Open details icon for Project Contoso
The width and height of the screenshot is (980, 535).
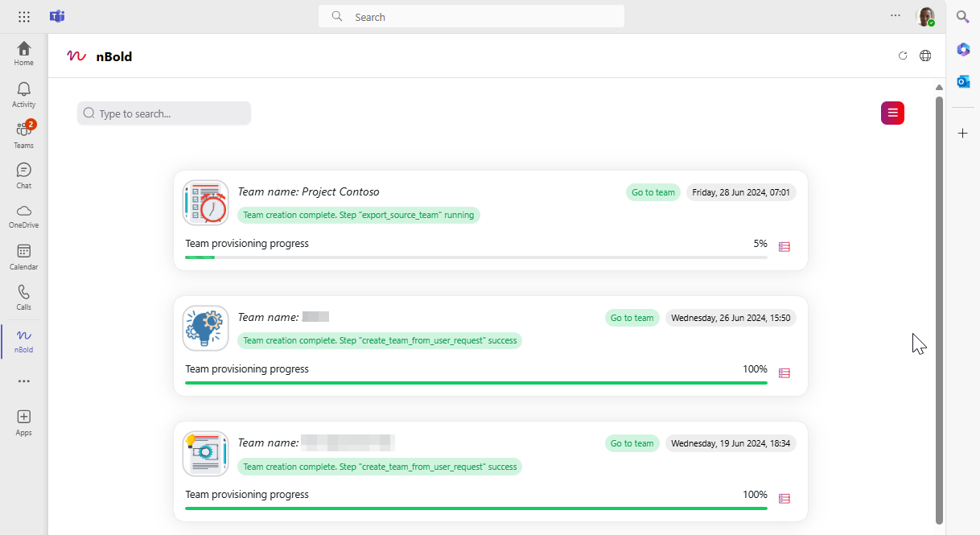click(x=784, y=247)
